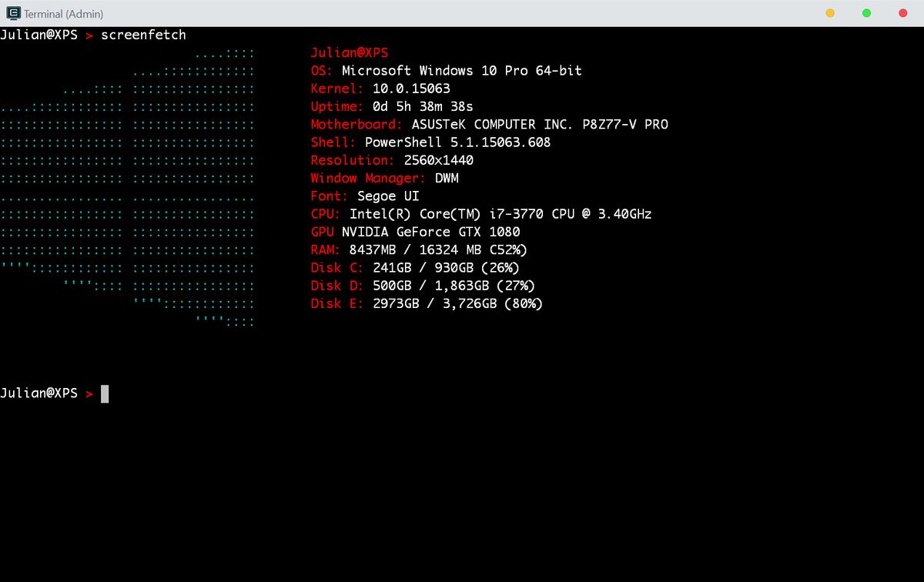
Task: Select the Motherboard line with ASUSTeK P8Z77-V PRO
Action: (490, 125)
